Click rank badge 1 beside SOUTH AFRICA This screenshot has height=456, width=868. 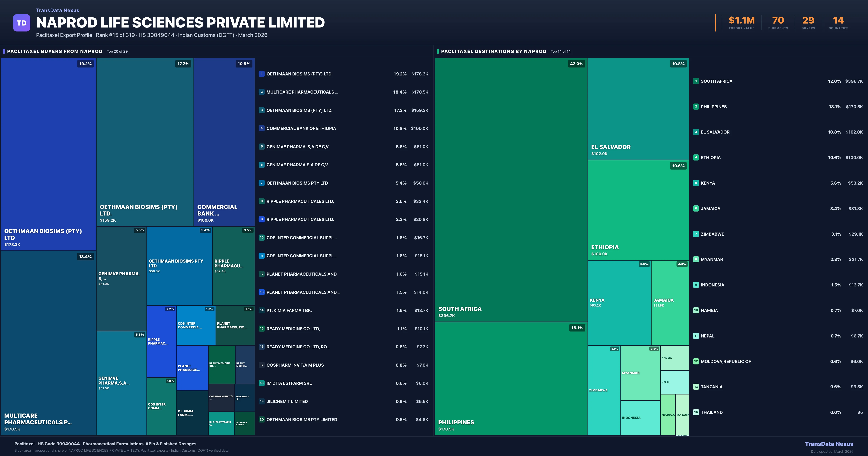696,81
